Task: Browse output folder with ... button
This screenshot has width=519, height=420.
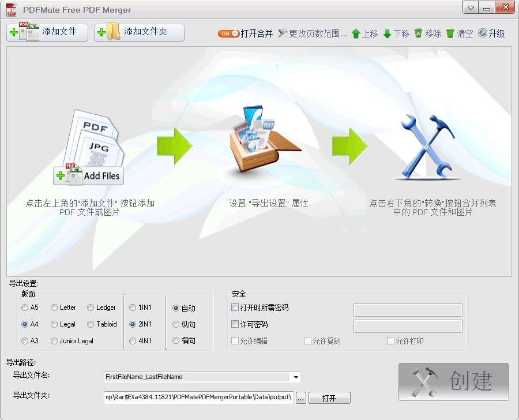Action: [301, 398]
